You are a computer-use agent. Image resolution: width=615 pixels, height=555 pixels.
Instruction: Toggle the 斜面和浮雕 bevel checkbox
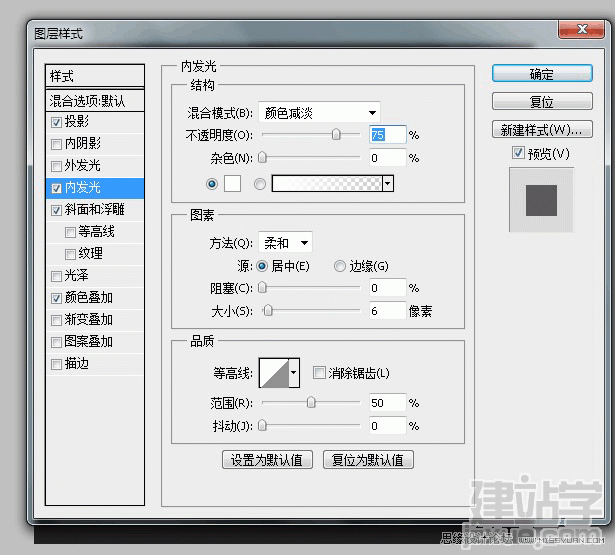56,210
